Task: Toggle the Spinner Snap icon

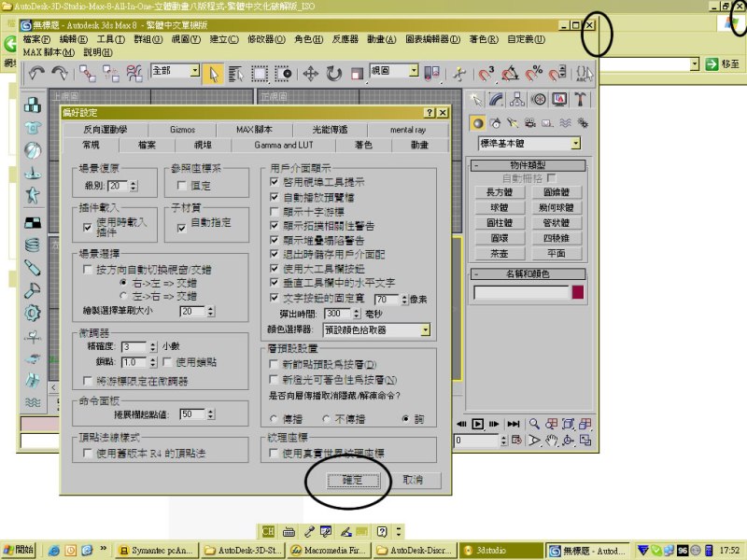Action: point(557,75)
